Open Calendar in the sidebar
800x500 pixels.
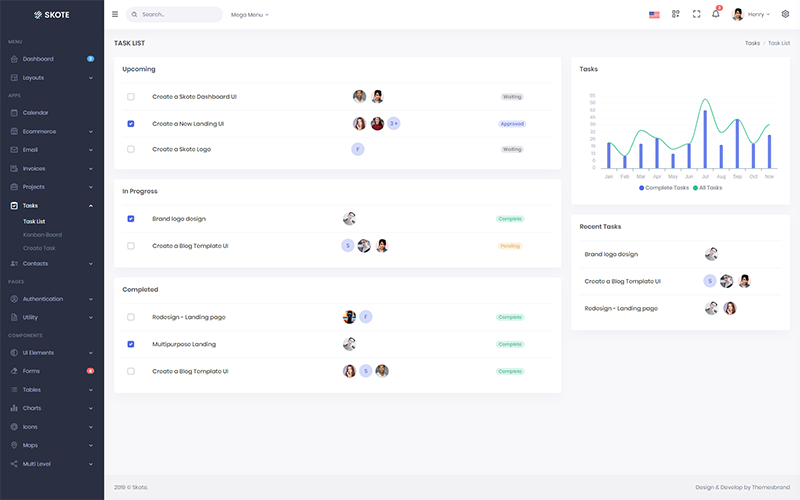tap(36, 113)
